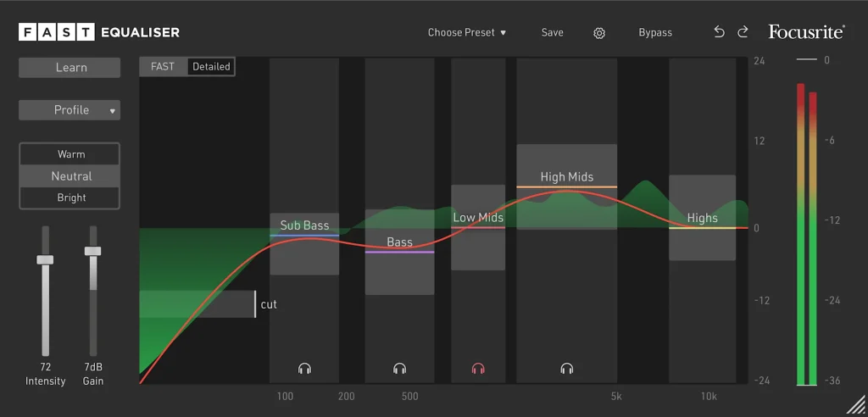This screenshot has height=417, width=868.
Task: Select the Warm tone option
Action: (x=71, y=154)
